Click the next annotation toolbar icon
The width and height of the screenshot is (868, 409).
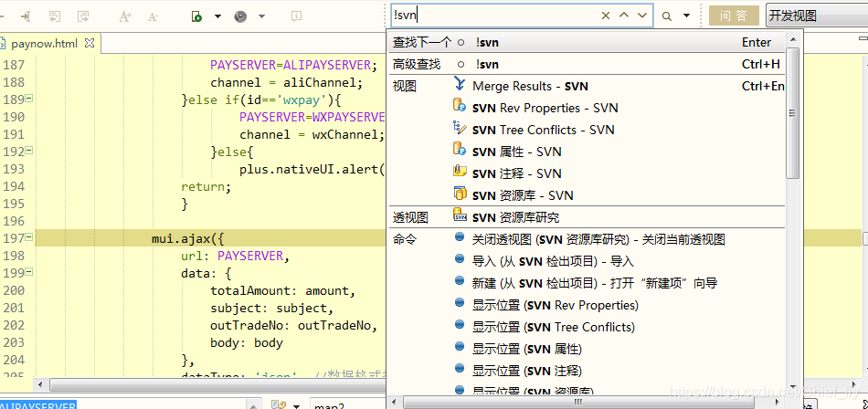point(83,16)
